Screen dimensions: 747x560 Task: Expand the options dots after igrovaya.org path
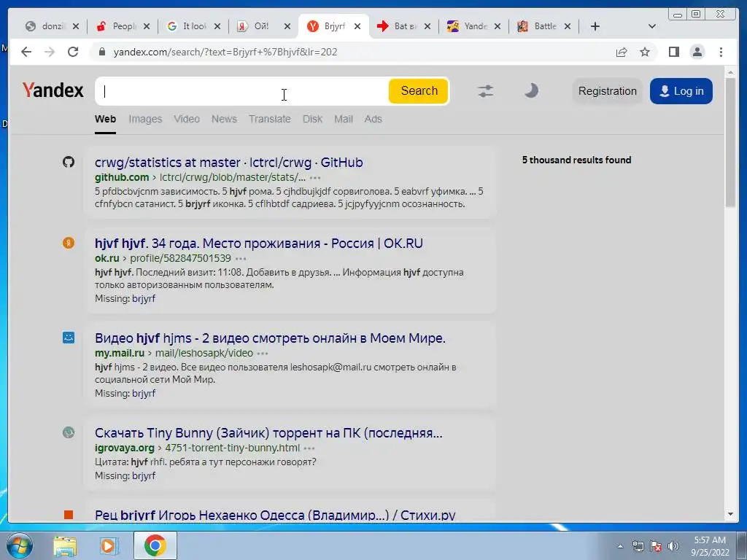coord(309,448)
